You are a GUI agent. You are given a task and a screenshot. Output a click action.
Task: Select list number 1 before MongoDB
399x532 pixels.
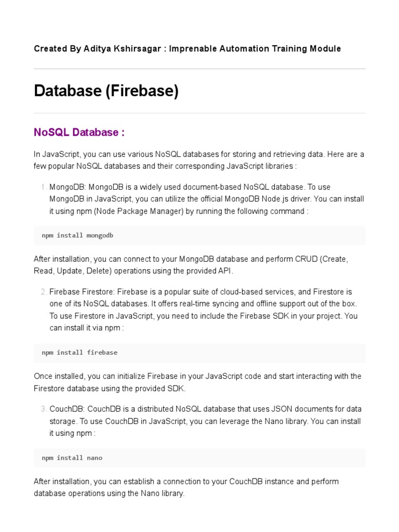44,187
